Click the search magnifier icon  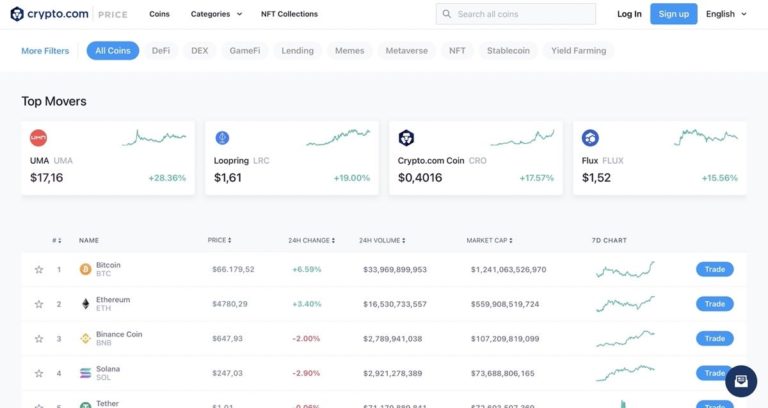pyautogui.click(x=447, y=14)
